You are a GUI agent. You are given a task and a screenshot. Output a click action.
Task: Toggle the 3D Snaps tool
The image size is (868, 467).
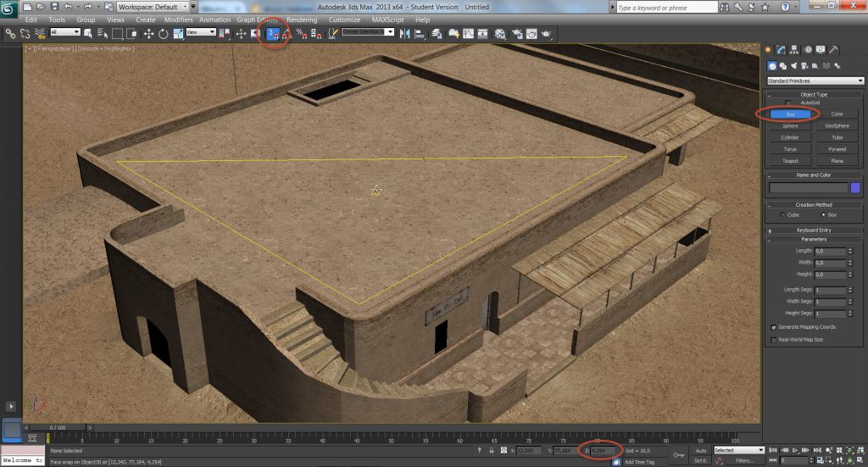coord(271,34)
